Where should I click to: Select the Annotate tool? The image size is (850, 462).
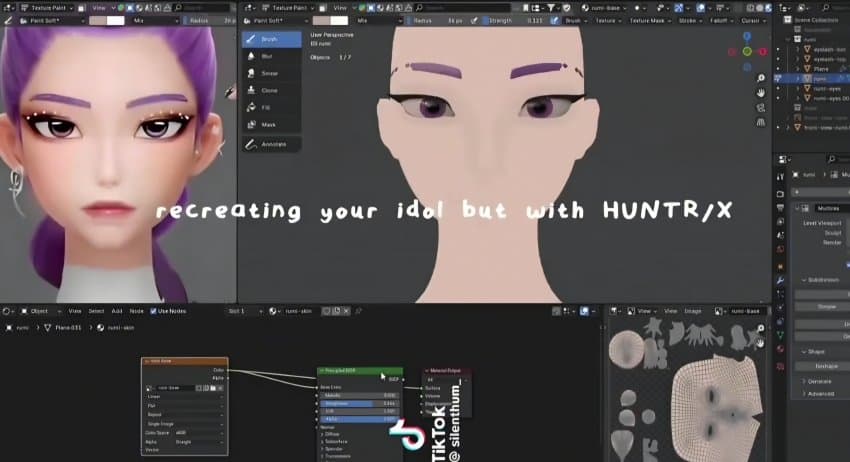(x=273, y=145)
